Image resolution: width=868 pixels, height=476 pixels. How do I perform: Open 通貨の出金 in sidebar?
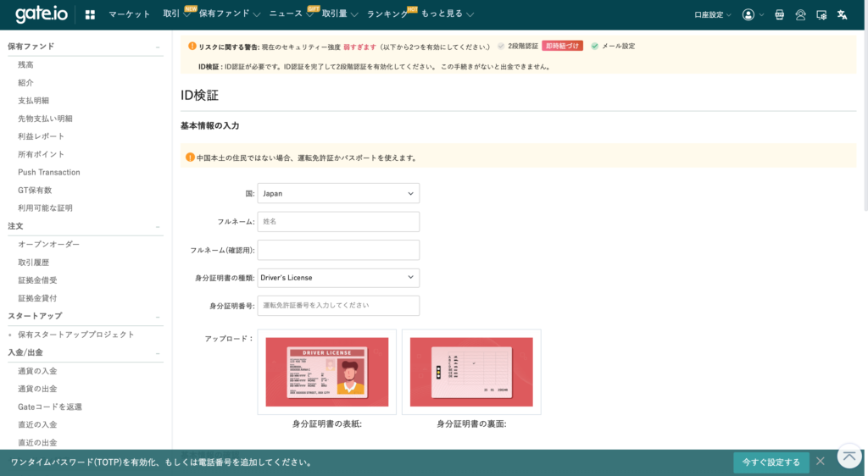tap(37, 389)
